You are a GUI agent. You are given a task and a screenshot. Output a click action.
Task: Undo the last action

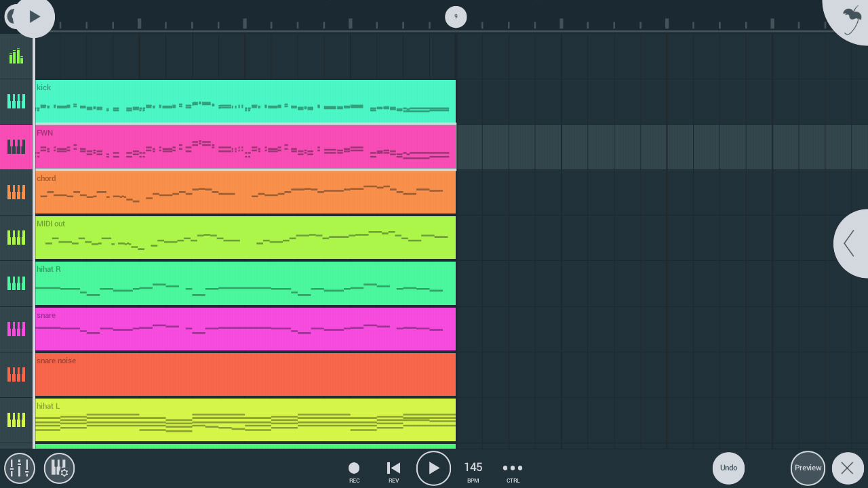[728, 468]
